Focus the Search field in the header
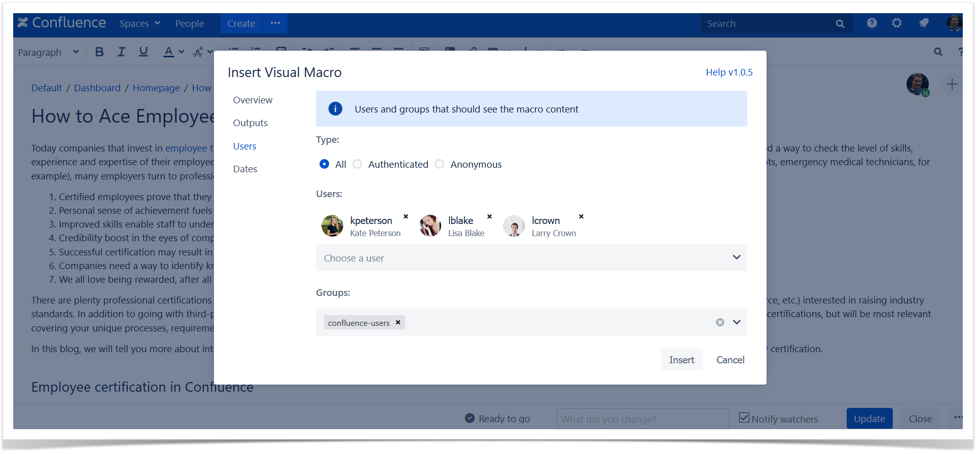The image size is (980, 454). click(x=776, y=23)
